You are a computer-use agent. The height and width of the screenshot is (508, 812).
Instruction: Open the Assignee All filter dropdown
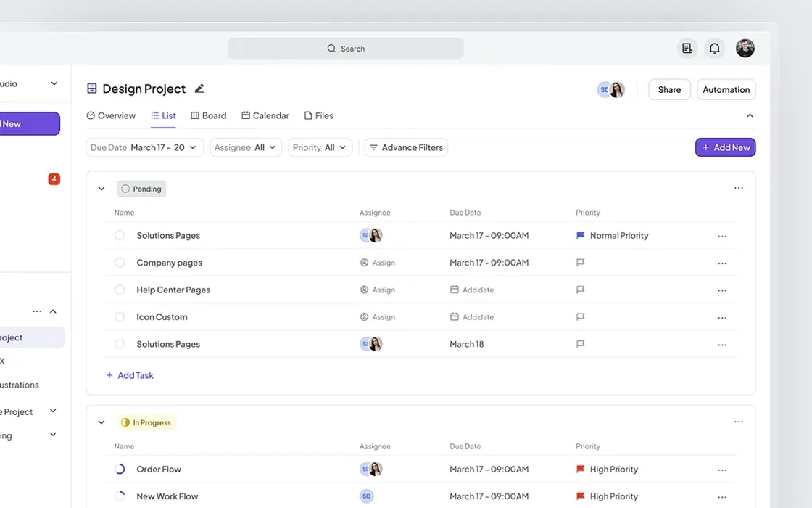[246, 148]
